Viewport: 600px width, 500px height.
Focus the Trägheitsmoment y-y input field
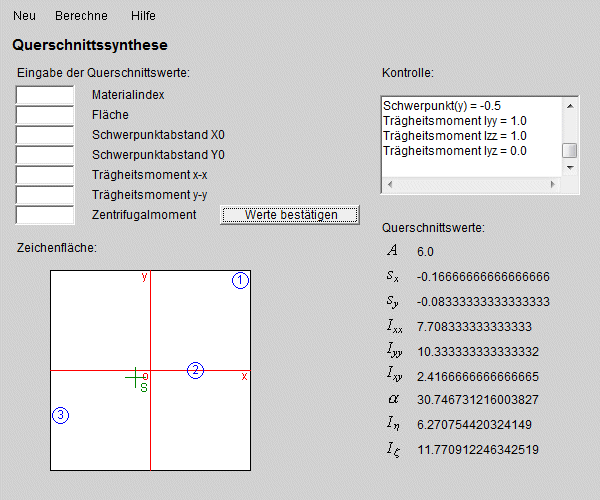[45, 195]
